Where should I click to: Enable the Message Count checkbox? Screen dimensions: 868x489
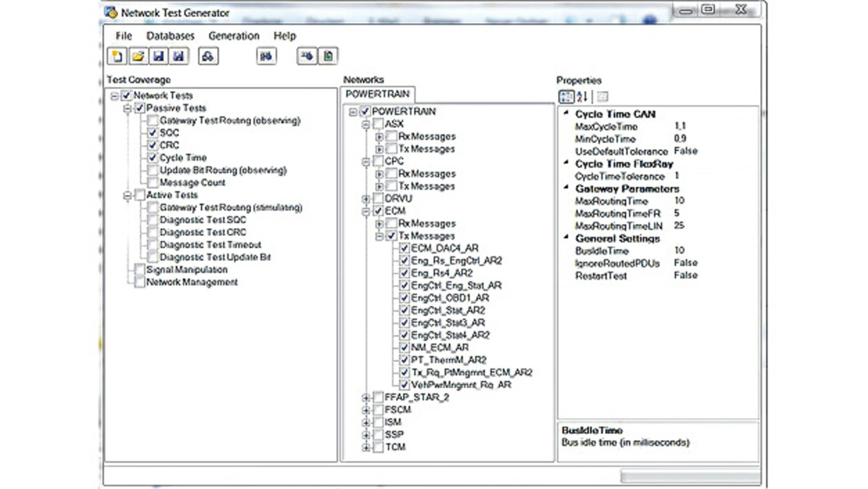click(x=153, y=183)
